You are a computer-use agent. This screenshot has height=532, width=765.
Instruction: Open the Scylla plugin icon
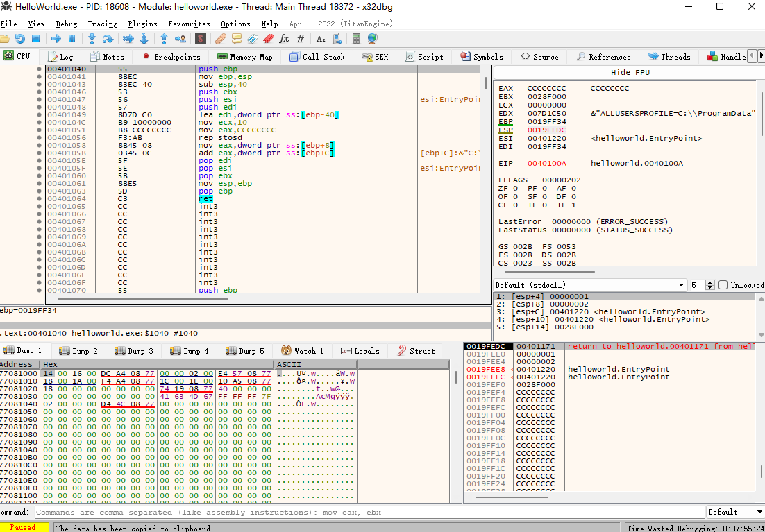tap(200, 39)
